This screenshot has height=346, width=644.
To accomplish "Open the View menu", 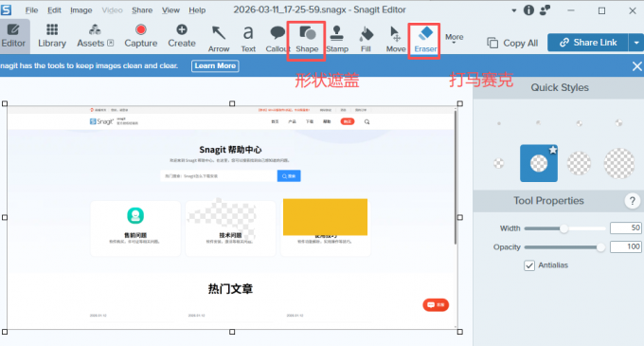I will point(170,10).
